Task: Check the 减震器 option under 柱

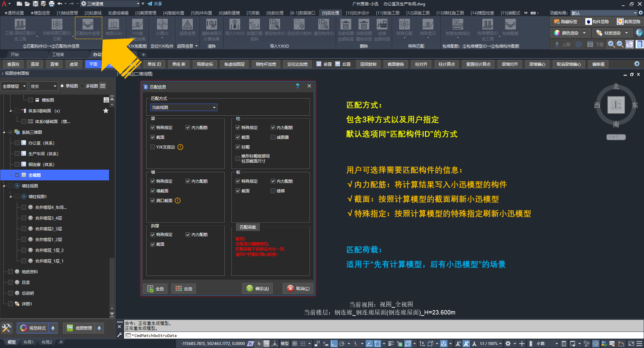Action: point(273,137)
